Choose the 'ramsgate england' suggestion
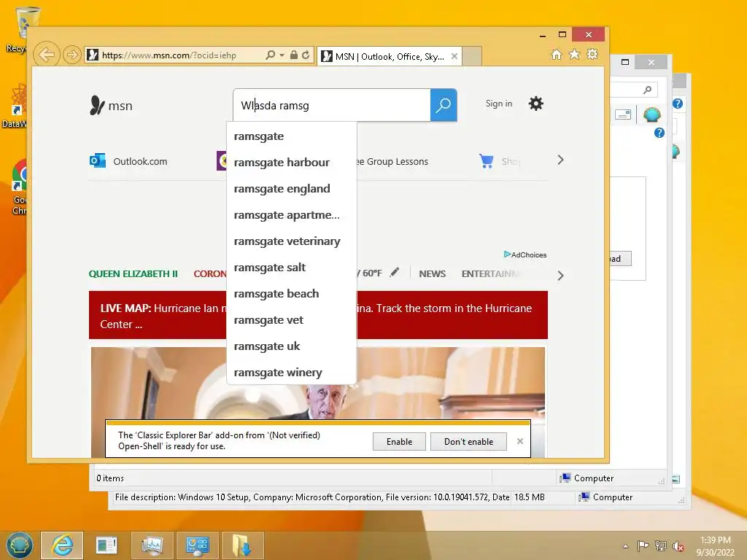This screenshot has height=560, width=747. click(292, 189)
